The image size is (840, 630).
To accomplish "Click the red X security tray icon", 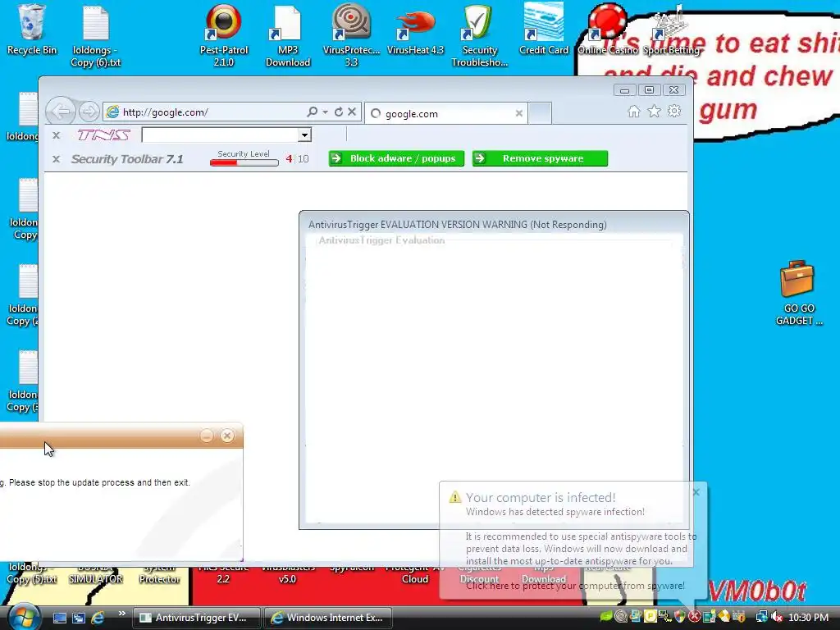I will coord(694,617).
